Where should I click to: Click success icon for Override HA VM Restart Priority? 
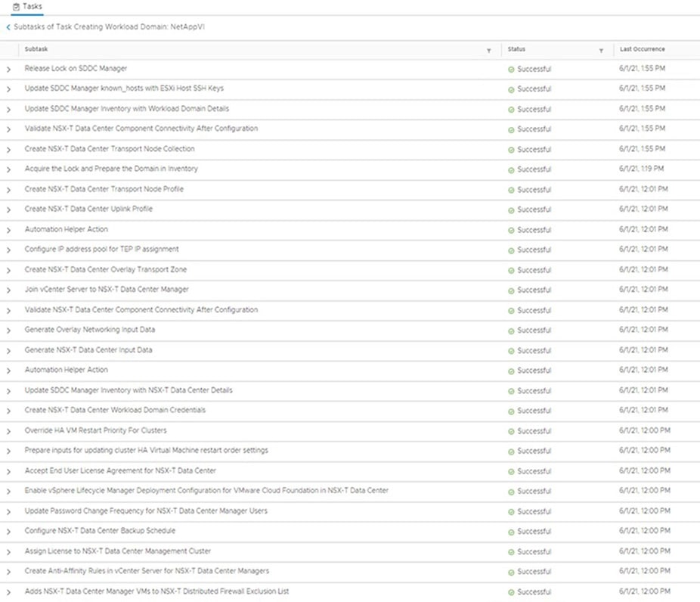pos(511,431)
